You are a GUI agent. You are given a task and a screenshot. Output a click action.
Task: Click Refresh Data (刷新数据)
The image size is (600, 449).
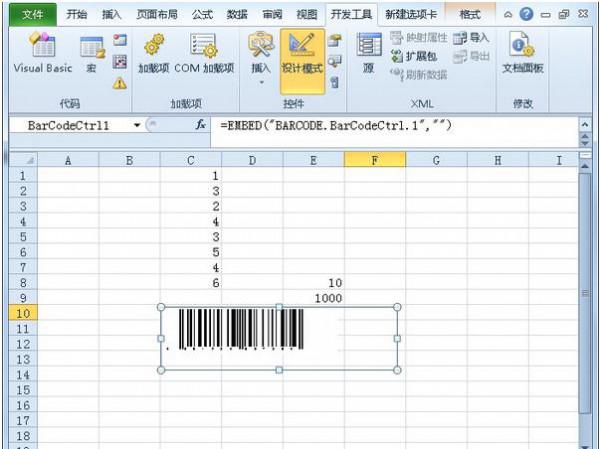pyautogui.click(x=419, y=74)
